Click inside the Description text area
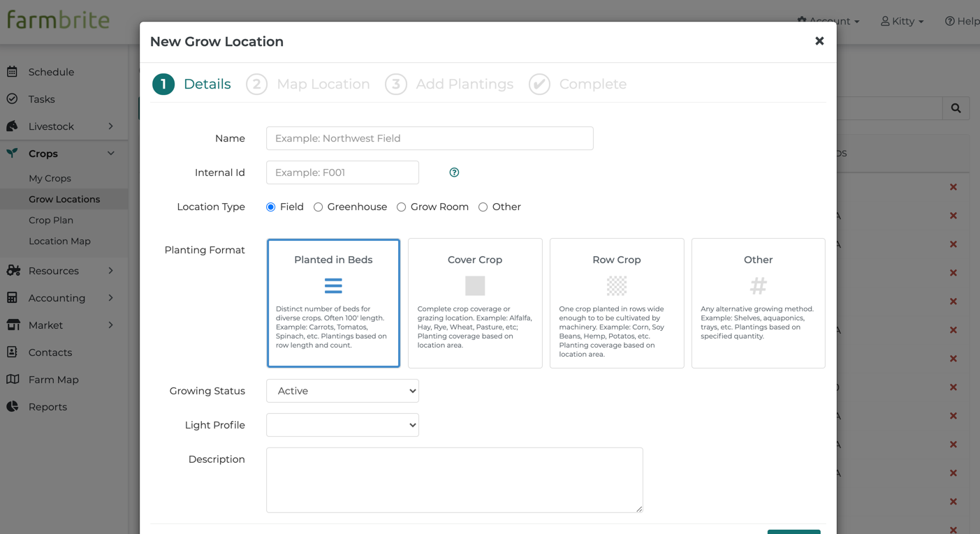Viewport: 980px width, 534px height. (454, 480)
